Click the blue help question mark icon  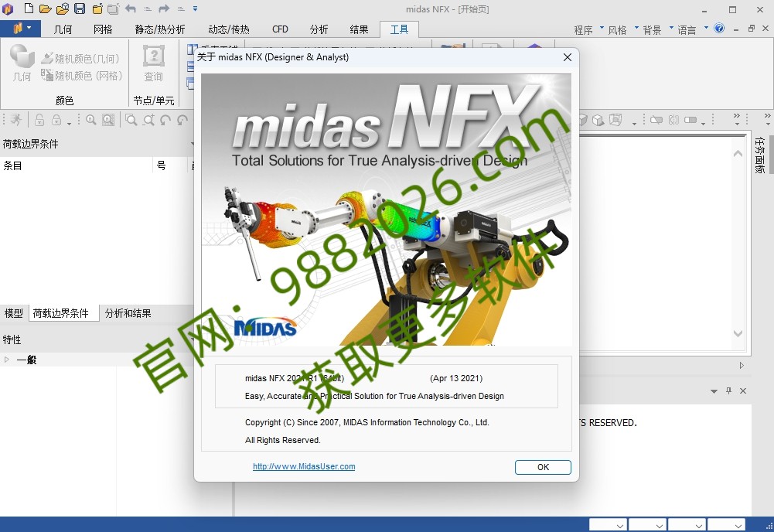pos(719,28)
